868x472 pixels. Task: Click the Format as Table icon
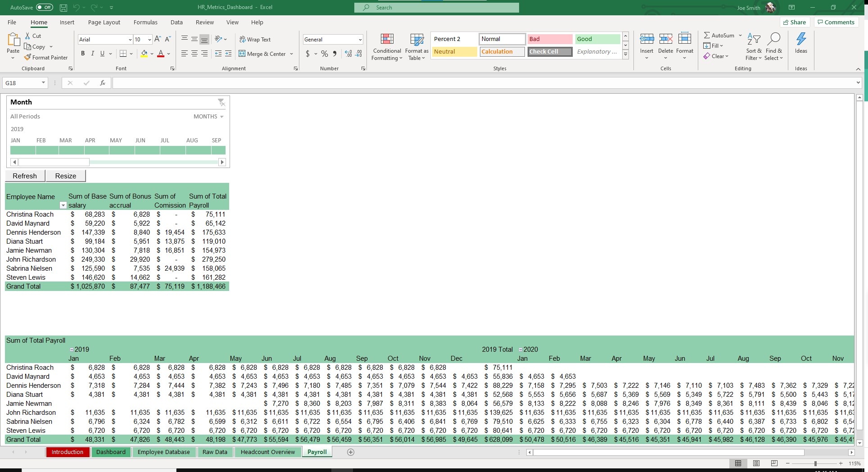pyautogui.click(x=416, y=40)
